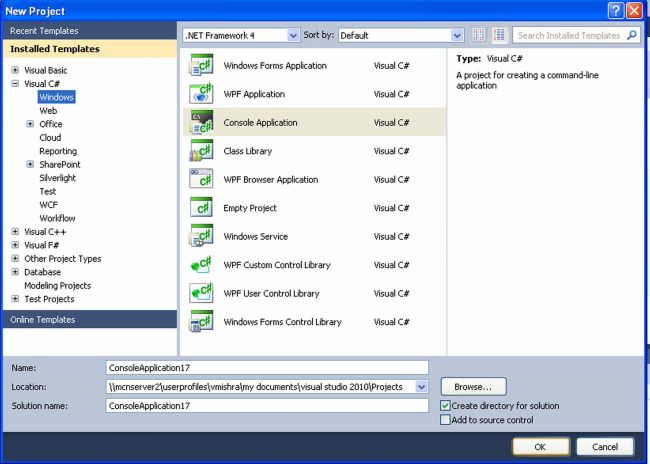This screenshot has width=650, height=464.
Task: Open the .NET Framework 4 version dropdown
Action: pyautogui.click(x=293, y=36)
